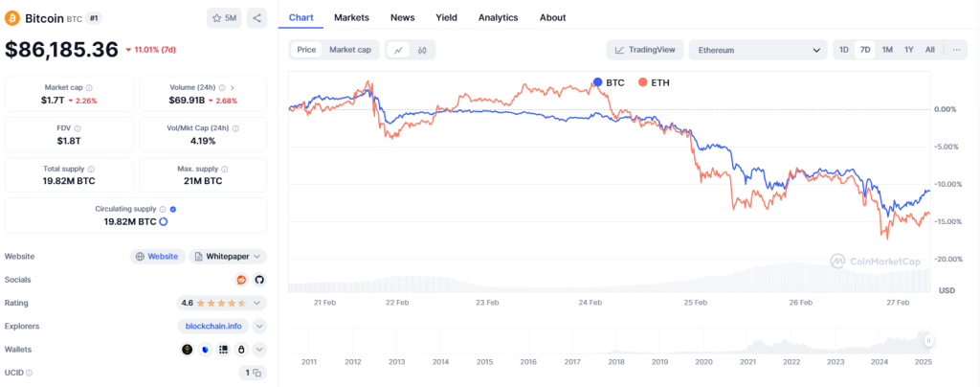Open the GitHub social link icon

(260, 280)
